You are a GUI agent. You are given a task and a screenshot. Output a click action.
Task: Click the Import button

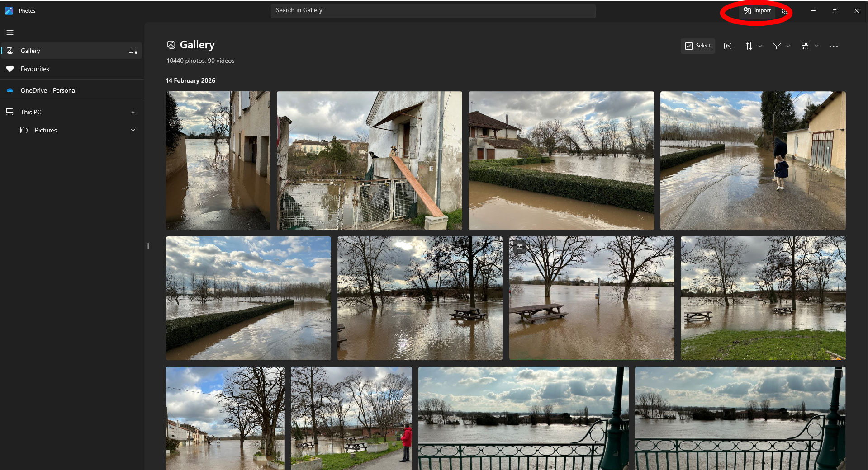pyautogui.click(x=757, y=11)
